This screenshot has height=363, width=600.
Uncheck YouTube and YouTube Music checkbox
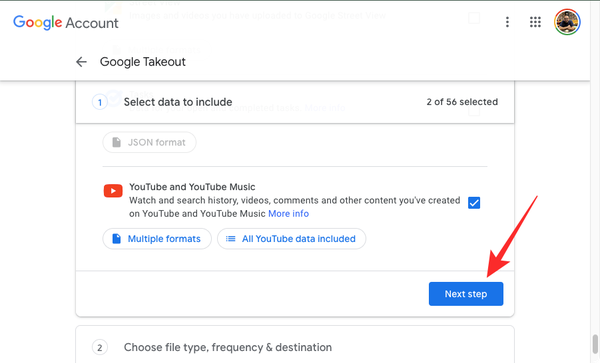tap(474, 203)
